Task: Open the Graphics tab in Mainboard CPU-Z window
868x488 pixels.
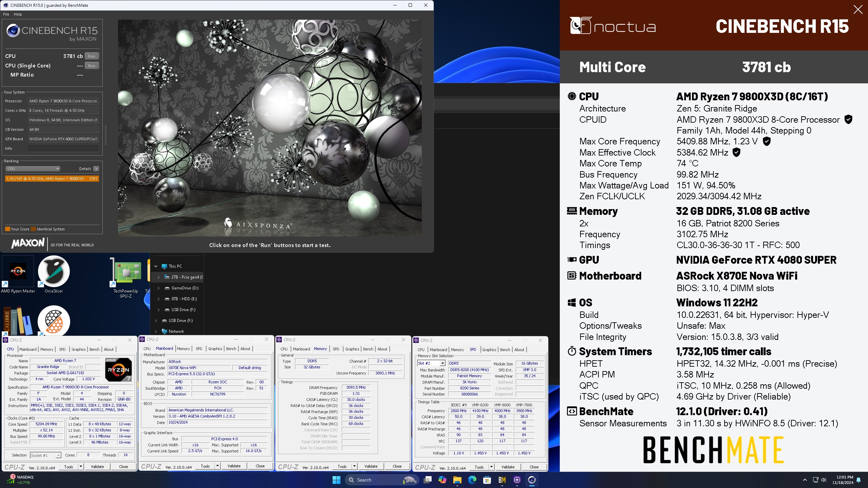Action: pyautogui.click(x=215, y=349)
